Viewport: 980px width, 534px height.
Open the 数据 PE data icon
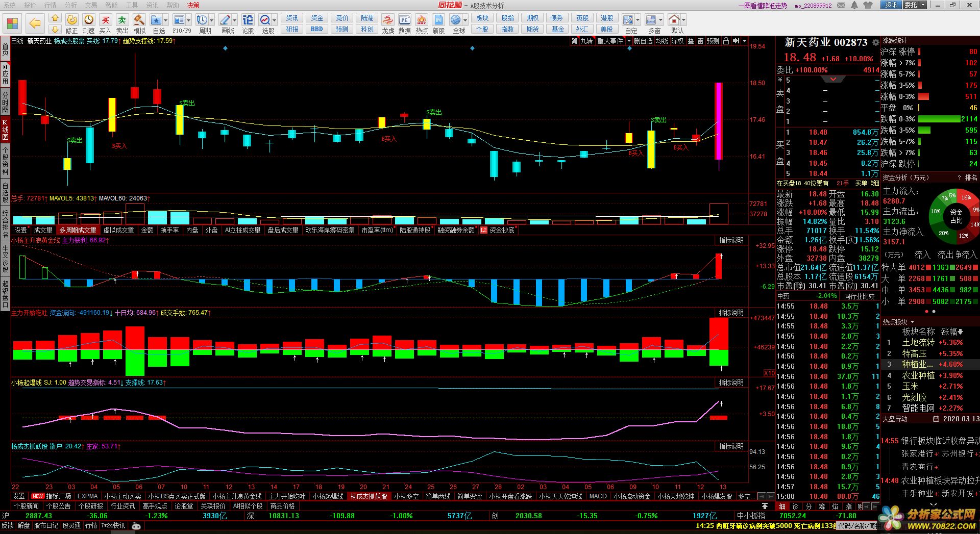pos(404,20)
